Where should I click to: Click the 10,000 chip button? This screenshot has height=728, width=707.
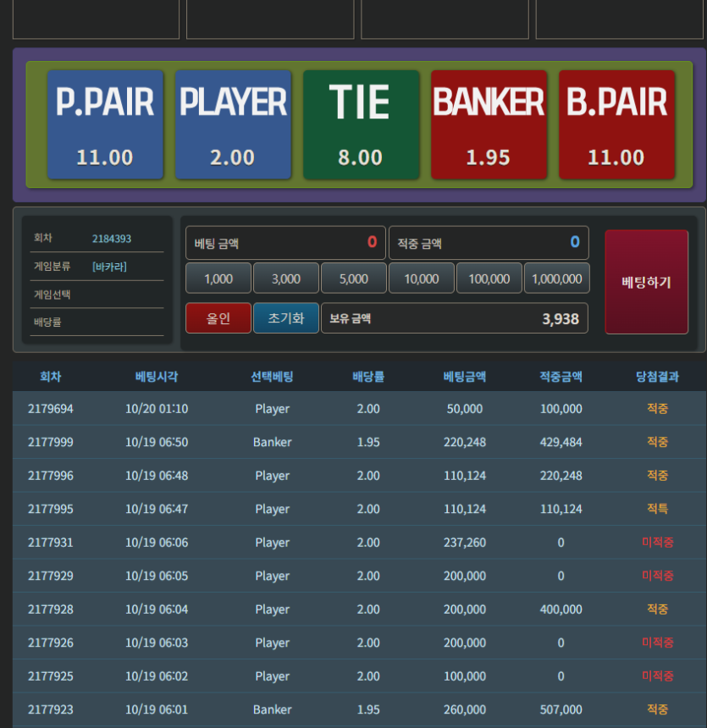pos(422,279)
